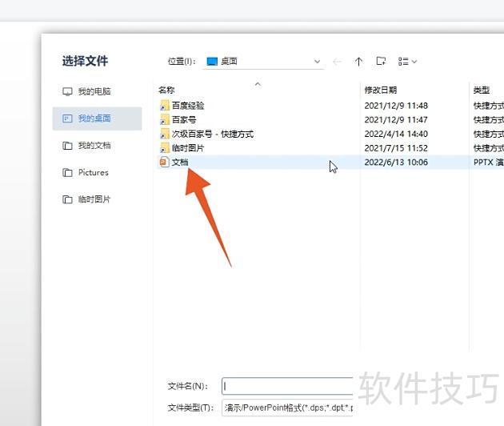
Task: Create a new folder
Action: pos(381,61)
